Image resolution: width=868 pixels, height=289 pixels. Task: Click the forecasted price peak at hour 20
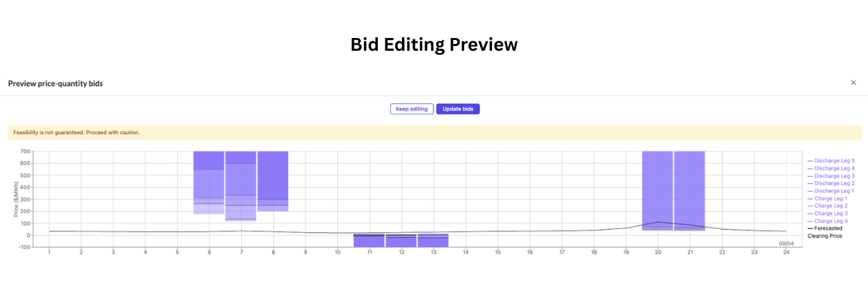pos(658,222)
